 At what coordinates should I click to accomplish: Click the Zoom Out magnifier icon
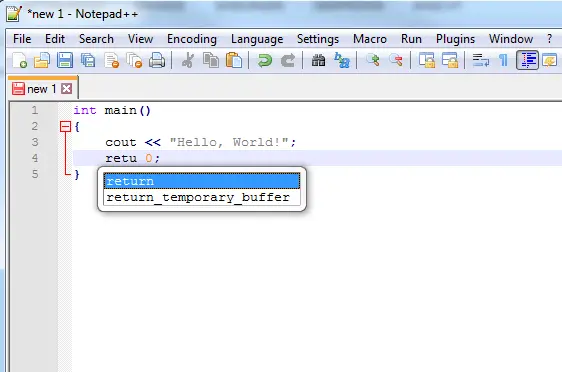point(396,60)
